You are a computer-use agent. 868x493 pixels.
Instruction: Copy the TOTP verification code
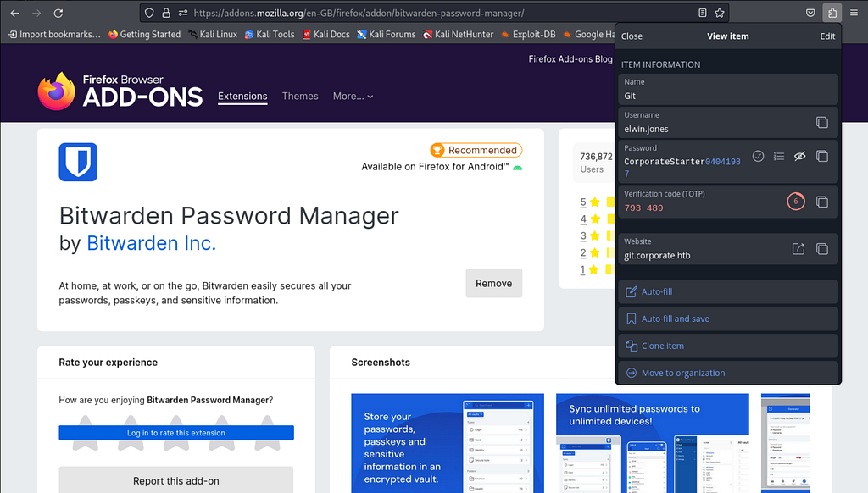[822, 202]
